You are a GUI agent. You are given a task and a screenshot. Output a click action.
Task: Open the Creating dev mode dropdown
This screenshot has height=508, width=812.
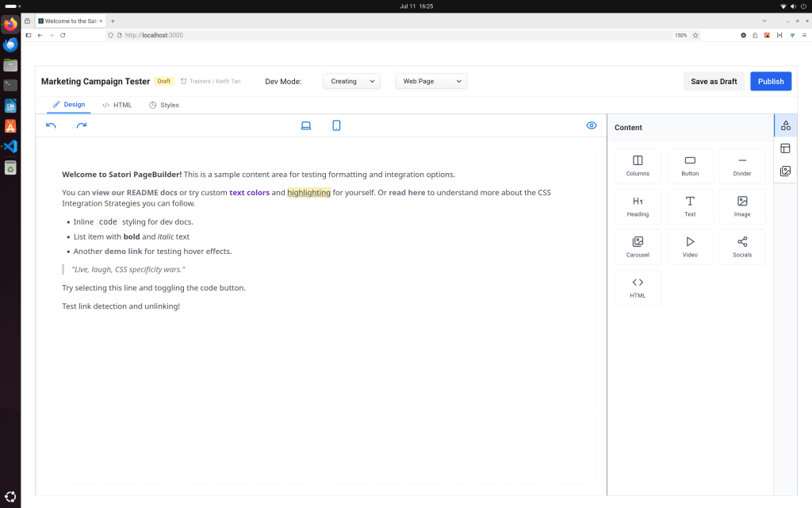[x=352, y=81]
